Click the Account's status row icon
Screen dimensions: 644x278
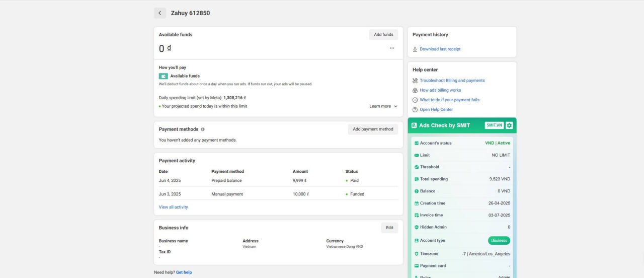point(417,143)
